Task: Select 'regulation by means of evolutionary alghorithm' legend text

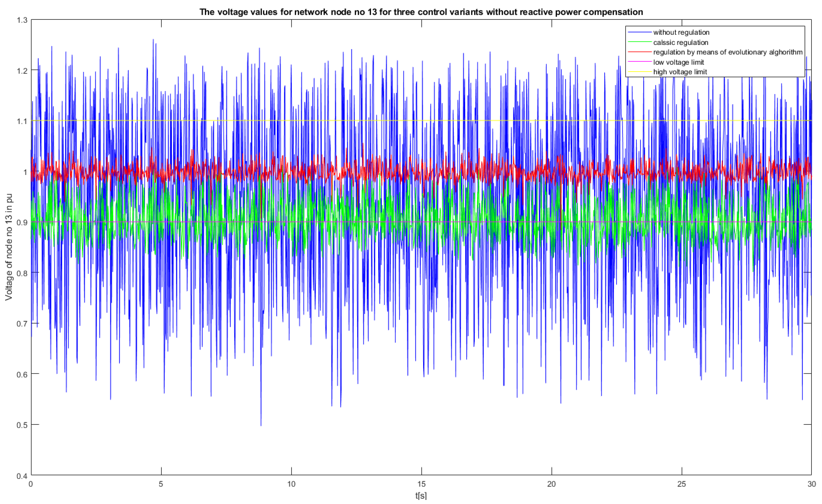Action: [728, 52]
